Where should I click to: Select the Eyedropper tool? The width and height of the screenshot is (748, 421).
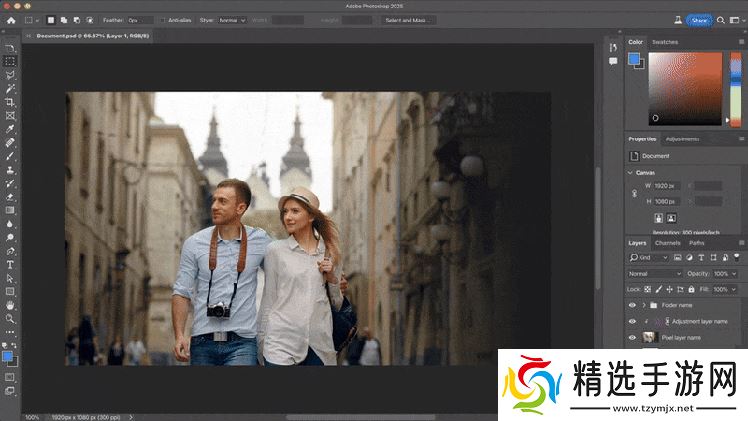pos(9,129)
